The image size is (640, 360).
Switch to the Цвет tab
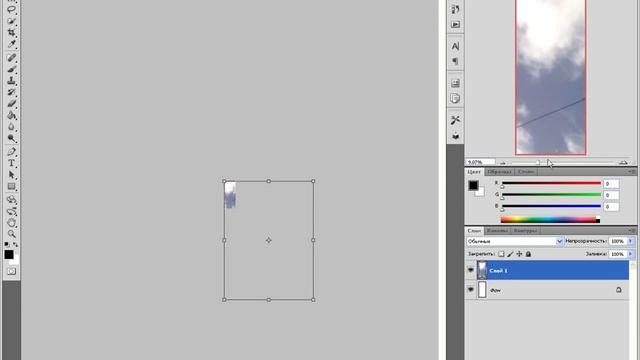coord(474,172)
